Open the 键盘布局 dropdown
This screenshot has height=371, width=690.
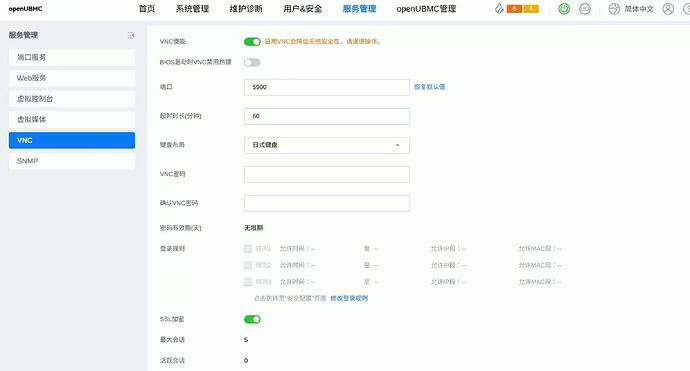coord(327,145)
